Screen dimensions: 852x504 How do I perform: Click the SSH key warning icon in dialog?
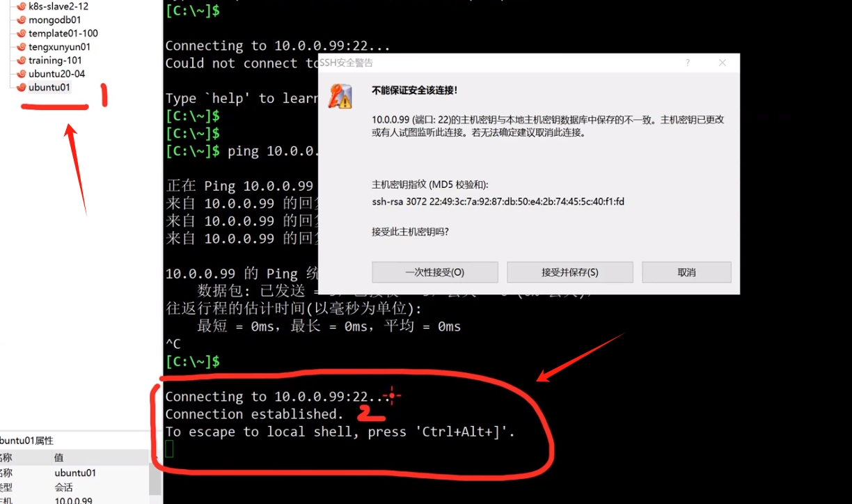(x=341, y=96)
